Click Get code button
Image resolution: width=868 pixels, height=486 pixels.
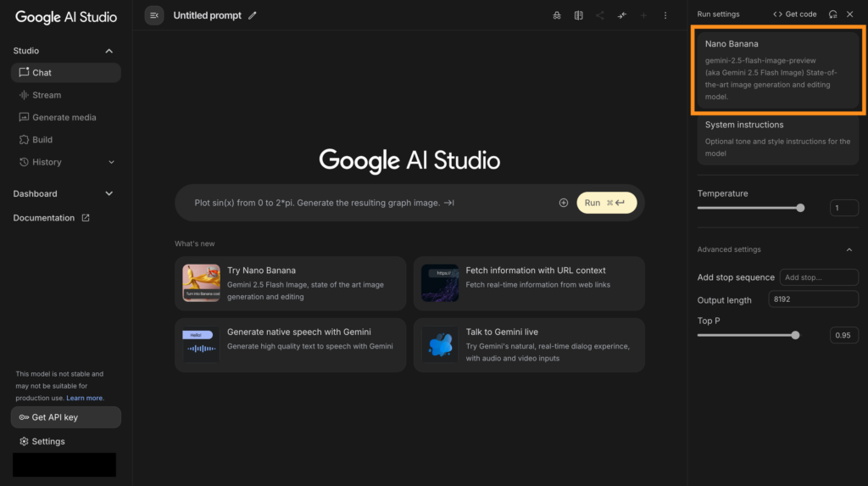(795, 14)
